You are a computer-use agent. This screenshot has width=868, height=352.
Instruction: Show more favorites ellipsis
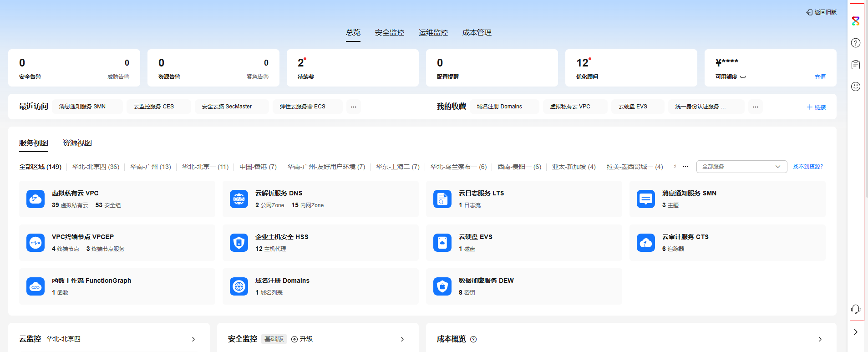pyautogui.click(x=756, y=107)
